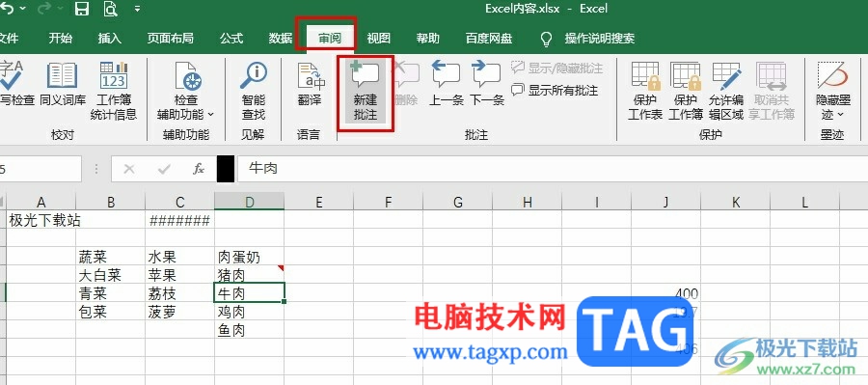Viewport: 868px width, 385px height.
Task: Click the Name Box field
Action: point(40,169)
